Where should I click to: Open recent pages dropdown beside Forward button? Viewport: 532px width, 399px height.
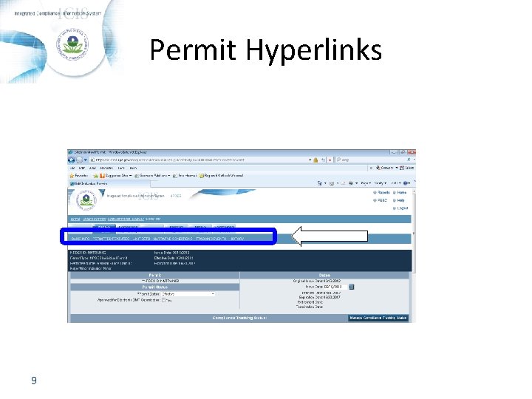86,160
